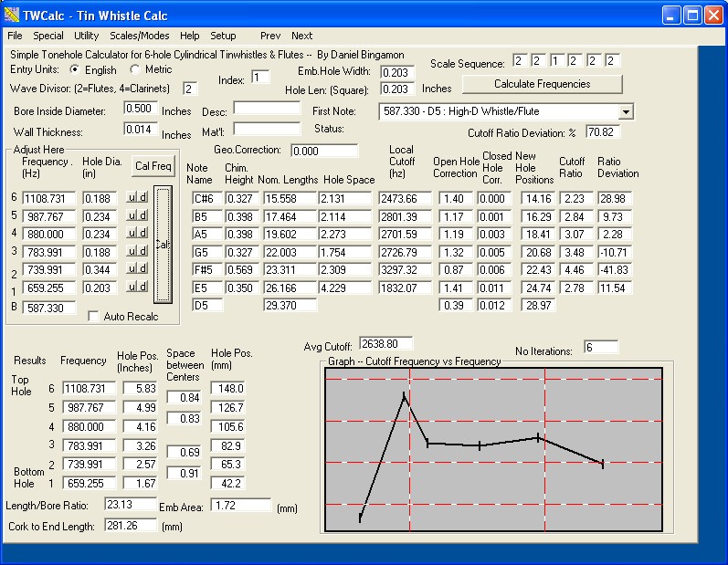Click Next in the menu bar
Screen dimensions: 728x565
(301, 36)
